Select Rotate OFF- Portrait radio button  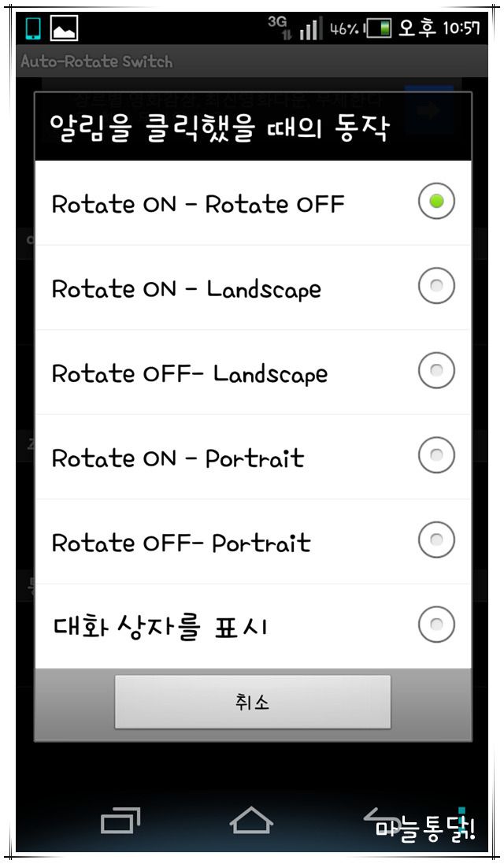(436, 540)
